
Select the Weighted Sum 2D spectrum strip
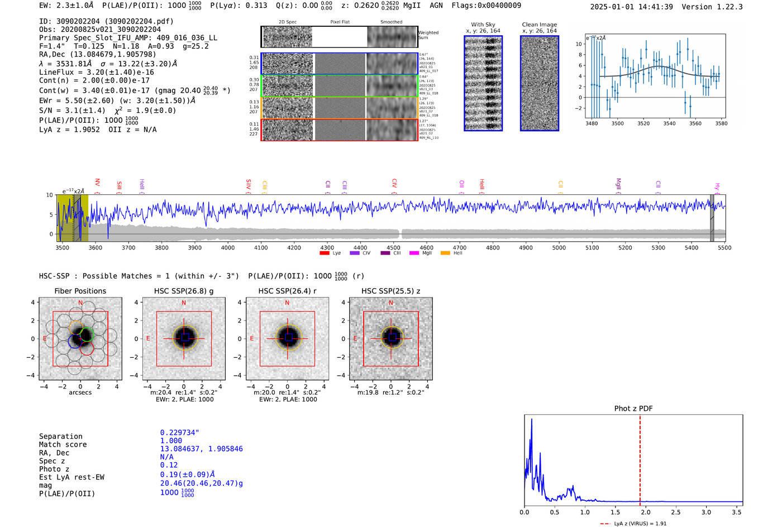pos(339,37)
